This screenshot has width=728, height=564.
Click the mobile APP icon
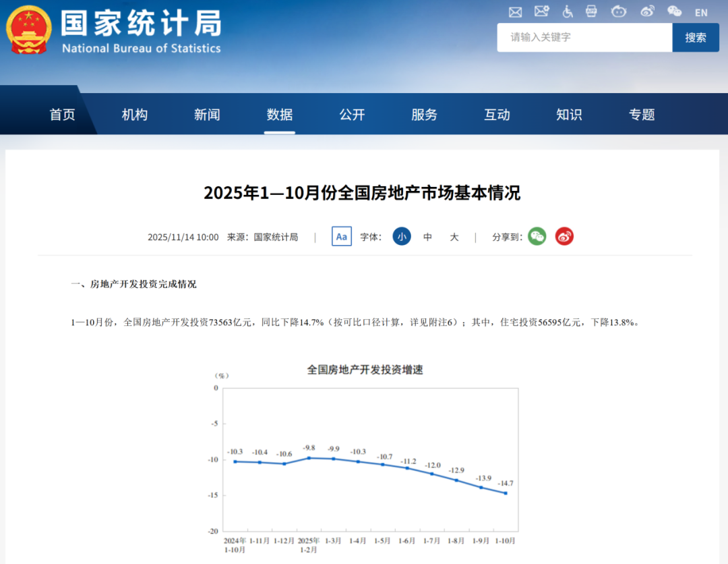pos(591,11)
